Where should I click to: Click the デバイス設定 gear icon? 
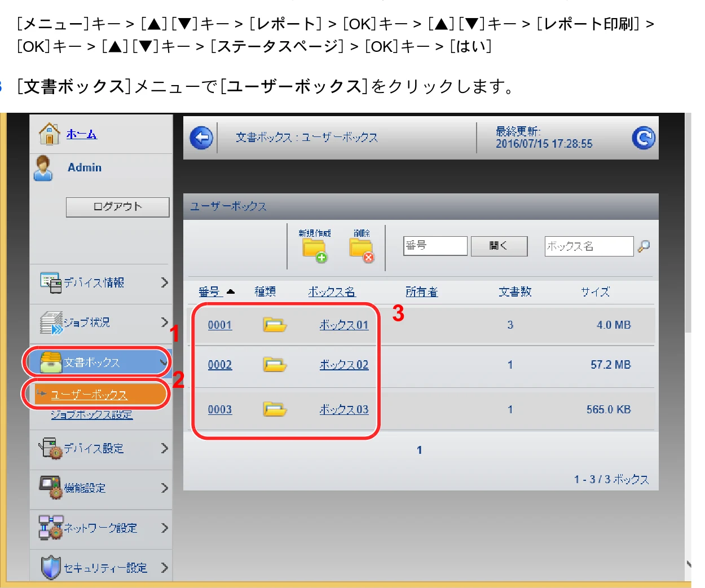50,448
